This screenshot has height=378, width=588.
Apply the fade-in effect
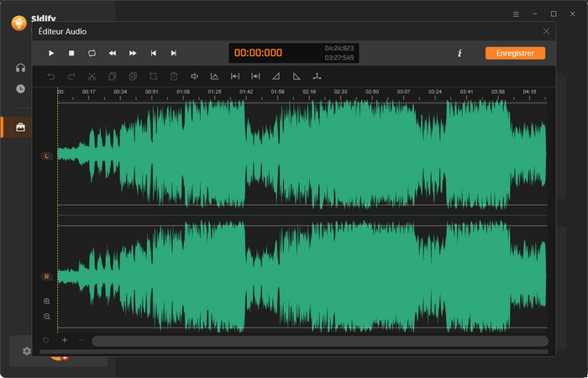point(276,76)
